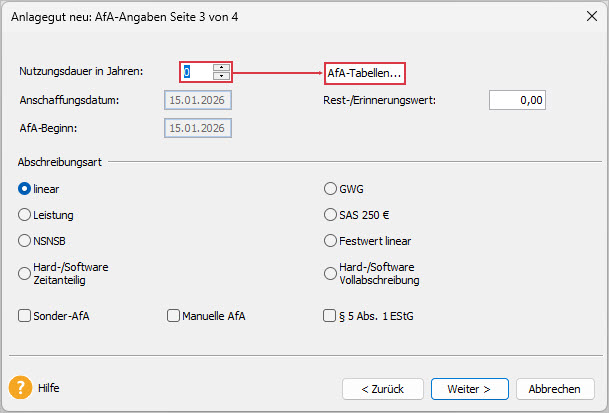609x413 pixels.
Task: Go back with the Zurück button
Action: [x=383, y=388]
